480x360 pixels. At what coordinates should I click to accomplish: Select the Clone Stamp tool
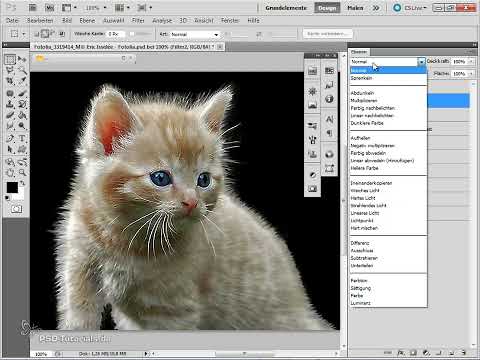click(10, 104)
